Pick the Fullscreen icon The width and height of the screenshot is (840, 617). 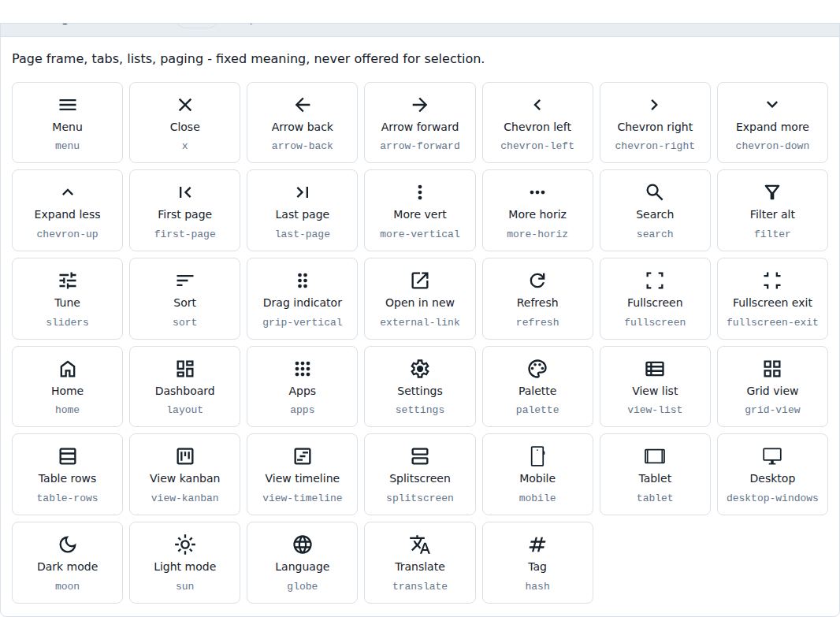pos(655,281)
